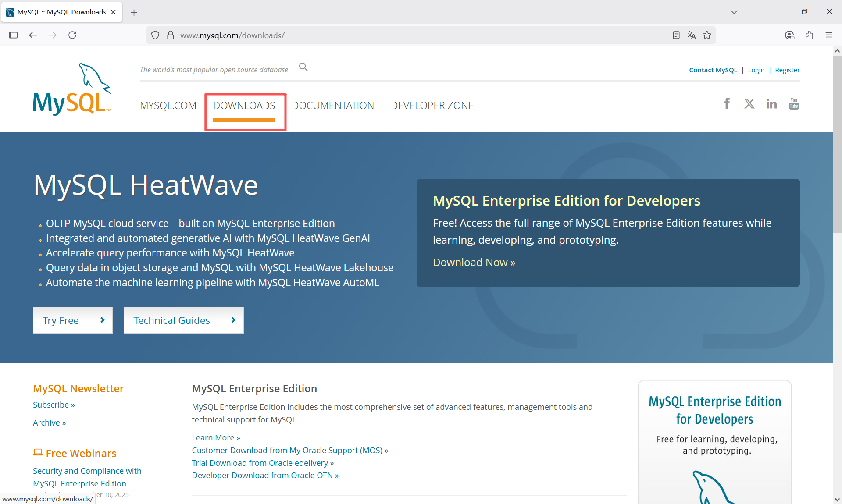
Task: Open MySQL's LinkedIn page icon
Action: pyautogui.click(x=771, y=103)
